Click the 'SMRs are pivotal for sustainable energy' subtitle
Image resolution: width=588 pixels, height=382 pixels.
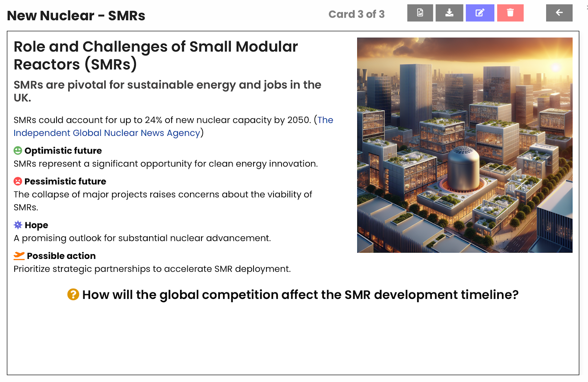coord(167,91)
